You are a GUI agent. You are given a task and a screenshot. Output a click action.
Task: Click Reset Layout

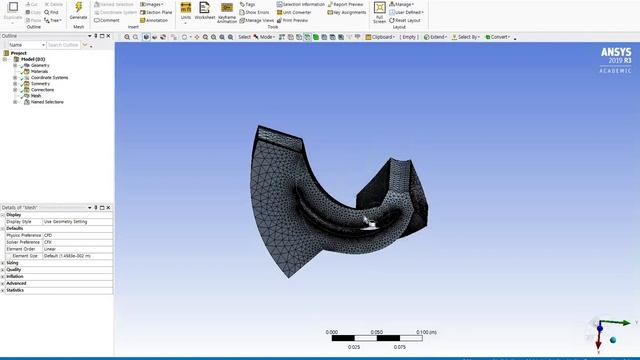point(404,20)
